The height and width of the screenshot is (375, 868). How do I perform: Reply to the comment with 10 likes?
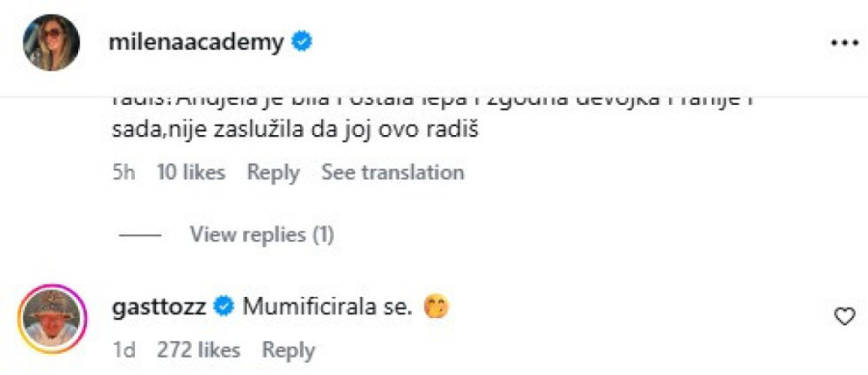273,173
